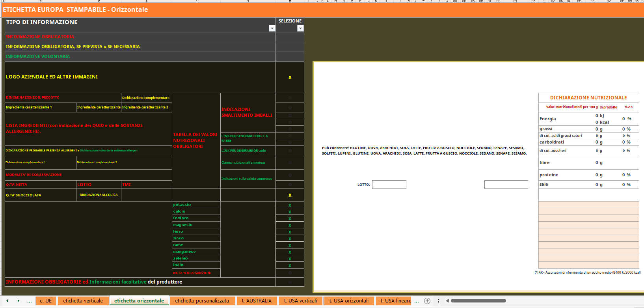Select sale row in nutrition table
The width and height of the screenshot is (644, 308).
588,185
